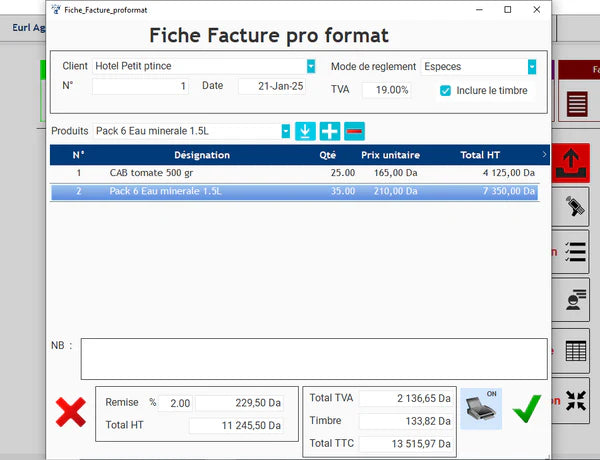This screenshot has width=600, height=460.
Task: Click the checklist icon in background window
Action: 576,252
